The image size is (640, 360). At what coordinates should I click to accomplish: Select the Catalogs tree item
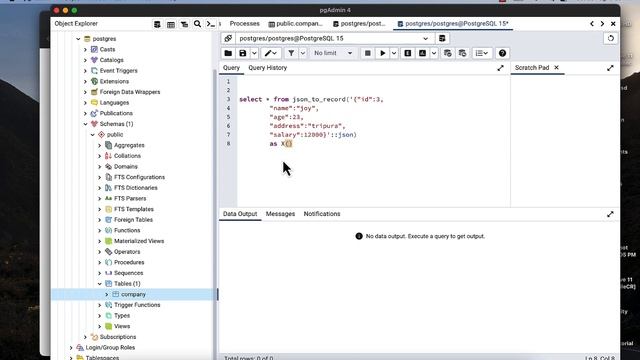pyautogui.click(x=111, y=60)
